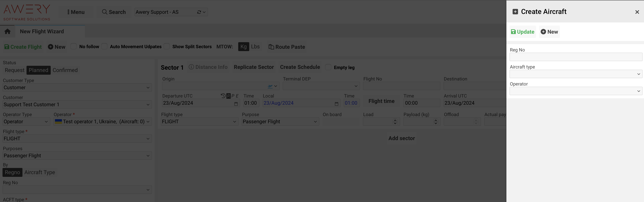Open the Local date calendar picker
This screenshot has width=644, height=202.
click(336, 104)
